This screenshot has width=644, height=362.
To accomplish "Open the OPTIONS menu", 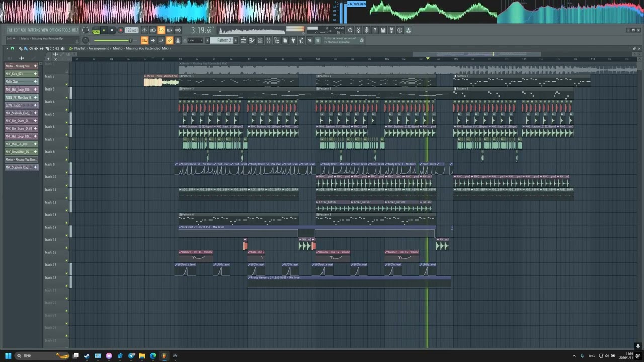I will (x=55, y=30).
